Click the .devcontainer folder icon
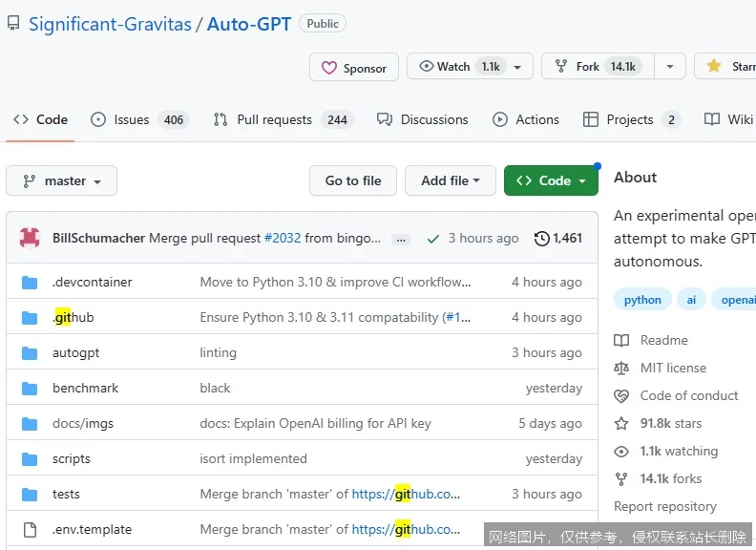This screenshot has width=756, height=550. (x=30, y=283)
